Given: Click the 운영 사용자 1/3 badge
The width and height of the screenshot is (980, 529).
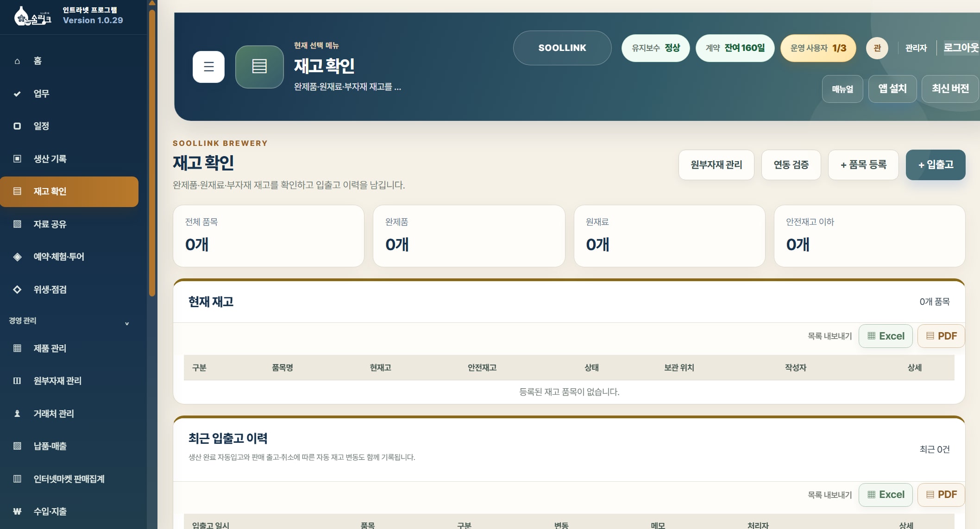Looking at the screenshot, I should (818, 48).
